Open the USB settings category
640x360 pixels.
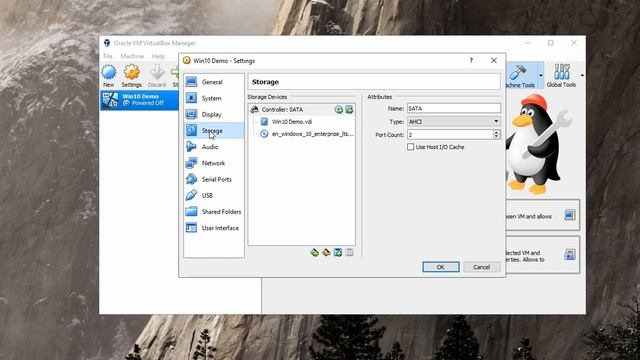point(214,196)
